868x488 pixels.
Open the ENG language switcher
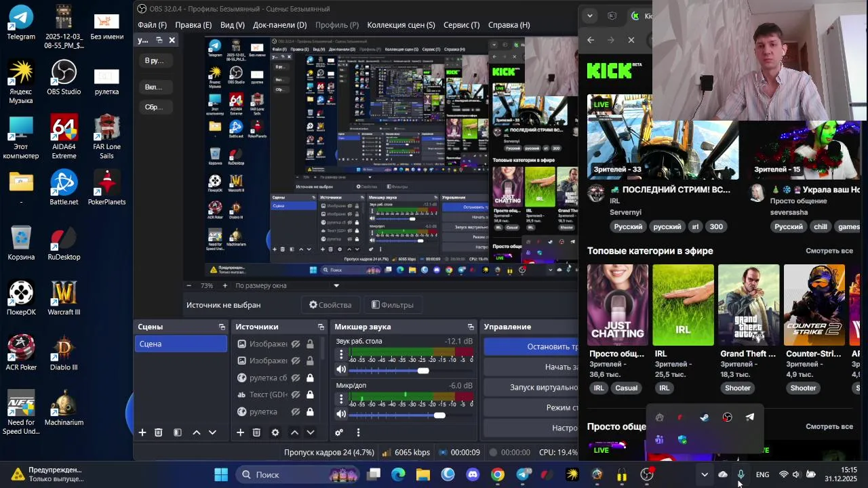[762, 474]
